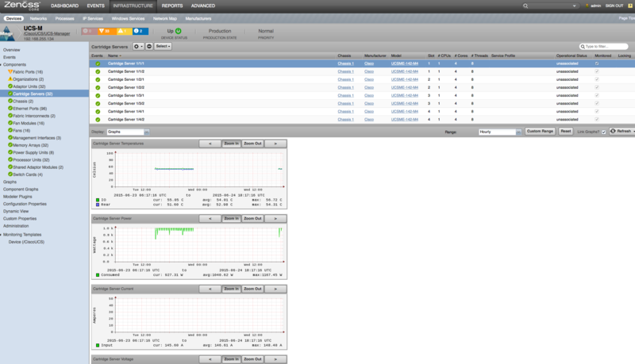Toggle Monitored checkbox for Cartridge Server 1/3/2
Image resolution: width=635 pixels, height=364 pixels.
pos(597,104)
